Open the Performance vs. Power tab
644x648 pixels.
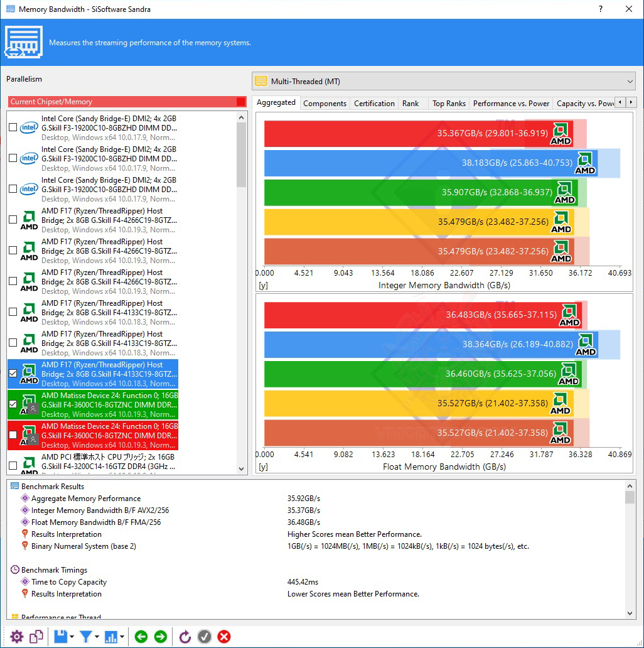click(x=511, y=104)
